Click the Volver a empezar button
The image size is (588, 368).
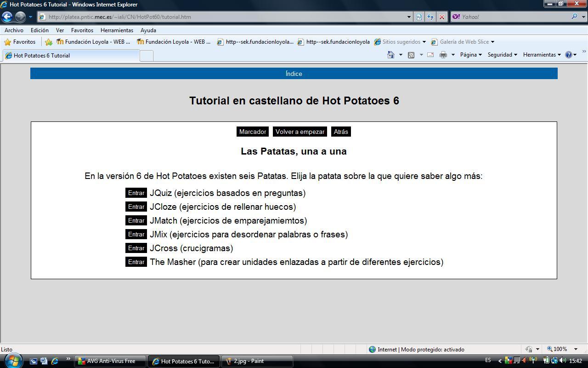(x=300, y=132)
